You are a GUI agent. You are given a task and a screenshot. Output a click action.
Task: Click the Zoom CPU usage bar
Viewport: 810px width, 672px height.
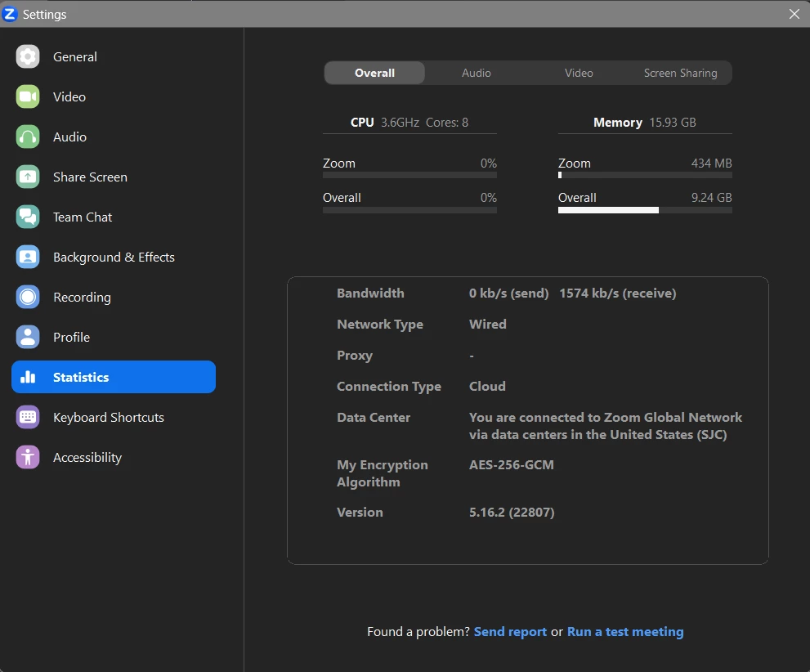click(x=409, y=175)
